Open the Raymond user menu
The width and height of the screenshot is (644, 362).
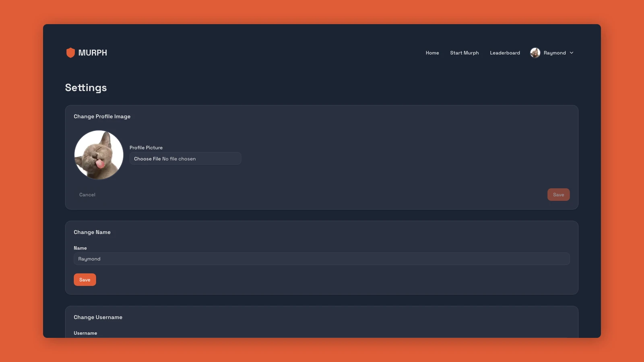pyautogui.click(x=554, y=53)
